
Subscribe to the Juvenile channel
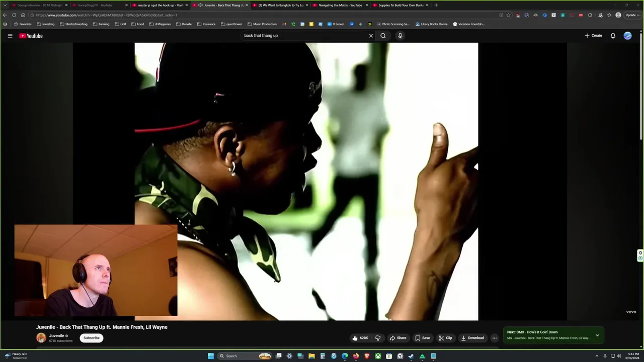[92, 338]
